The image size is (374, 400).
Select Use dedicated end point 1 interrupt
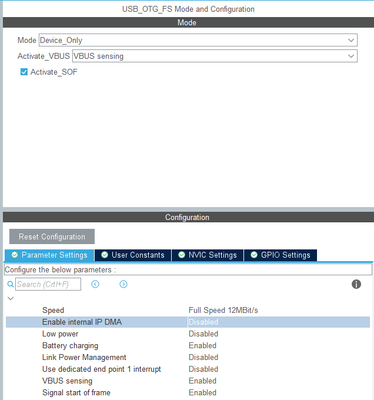(102, 369)
